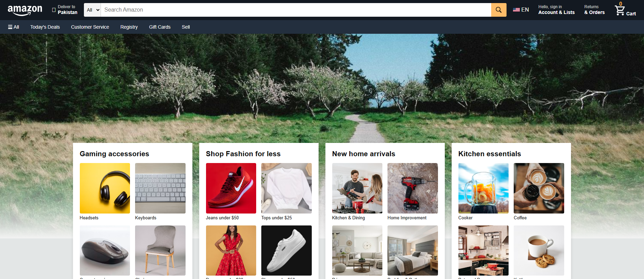Open the hamburger All menu
Image resolution: width=644 pixels, height=279 pixels.
[14, 27]
